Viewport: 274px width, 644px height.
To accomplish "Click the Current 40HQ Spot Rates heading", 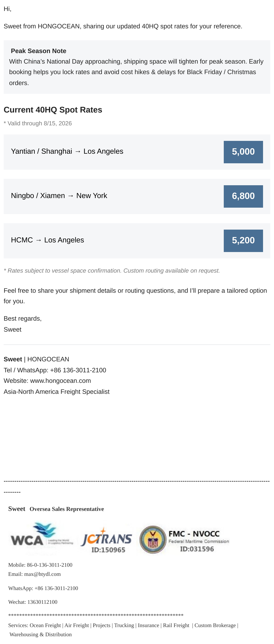I will 53,110.
